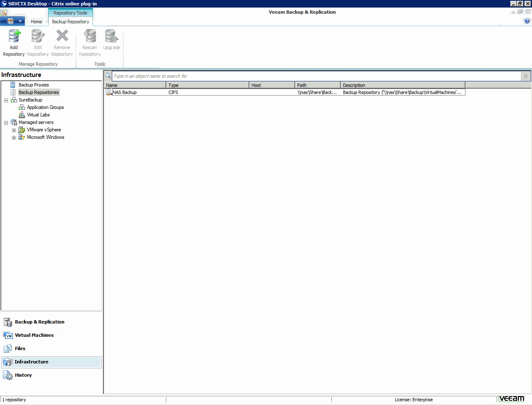Select the NAS Backup name cell
Viewport: 532px width, 405px height.
(x=125, y=92)
